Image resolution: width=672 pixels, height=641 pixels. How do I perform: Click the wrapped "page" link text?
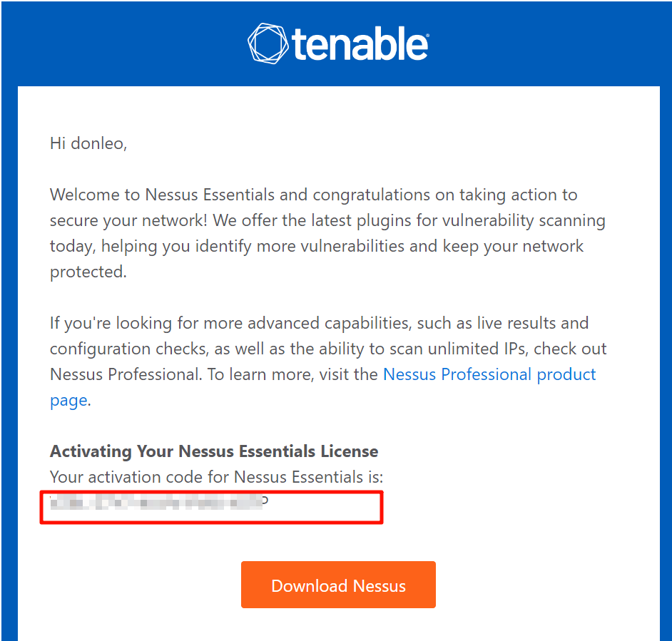pos(68,400)
